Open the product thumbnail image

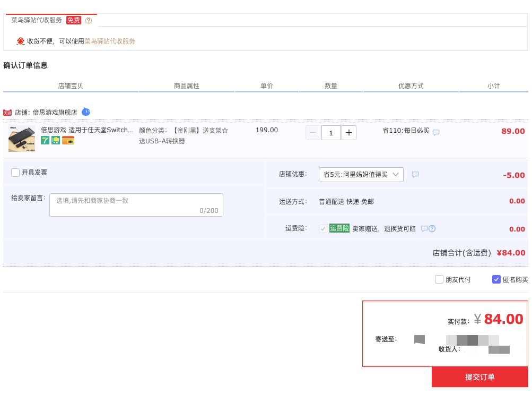coord(22,139)
